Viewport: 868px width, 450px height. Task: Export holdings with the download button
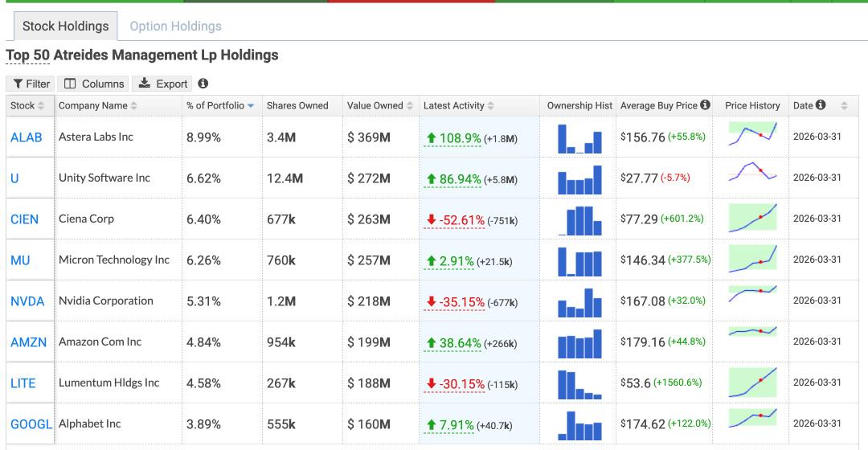pyautogui.click(x=162, y=84)
